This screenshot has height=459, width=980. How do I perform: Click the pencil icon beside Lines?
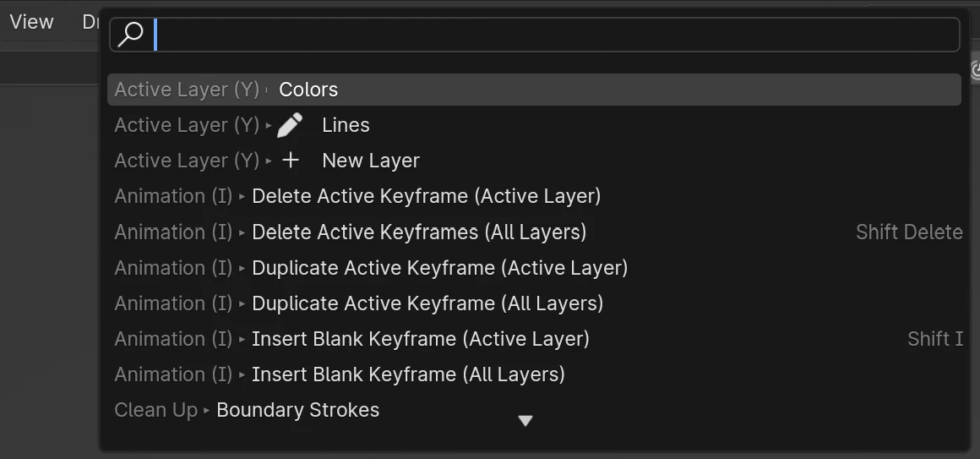coord(290,125)
